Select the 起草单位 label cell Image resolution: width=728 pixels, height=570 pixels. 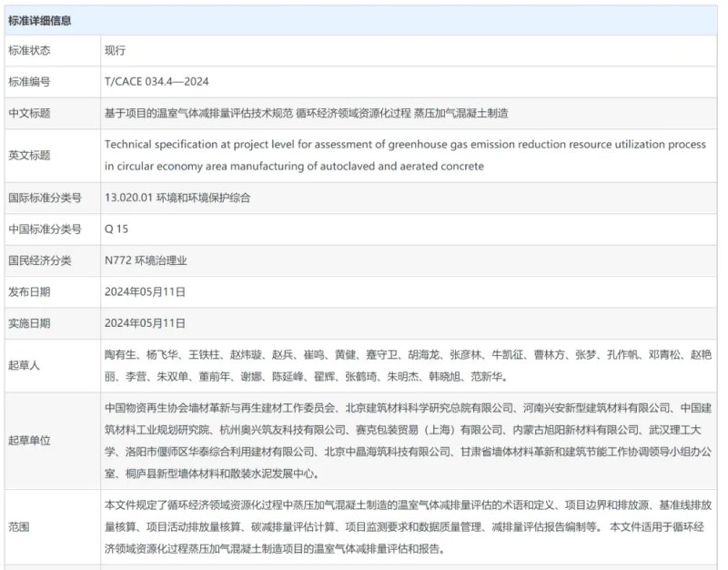coord(53,441)
